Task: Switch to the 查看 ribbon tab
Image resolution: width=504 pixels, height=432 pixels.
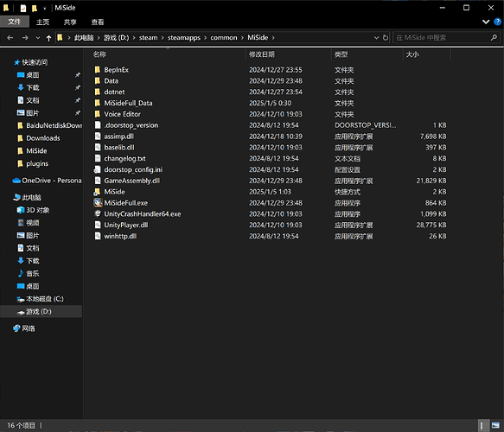Action: pos(98,22)
